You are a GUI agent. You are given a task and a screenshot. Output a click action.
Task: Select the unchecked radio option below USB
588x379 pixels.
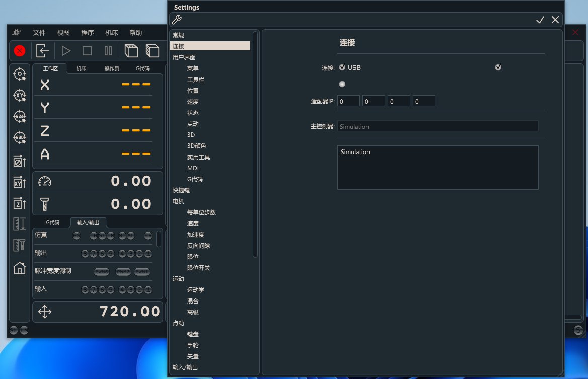(x=342, y=84)
